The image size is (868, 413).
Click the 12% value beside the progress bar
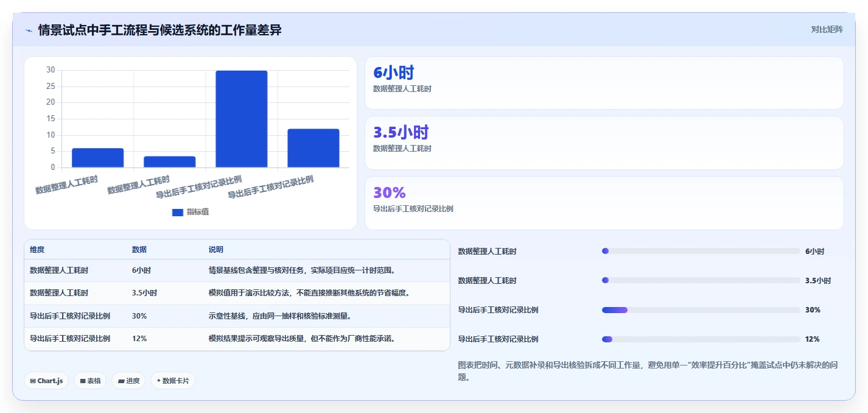(813, 339)
